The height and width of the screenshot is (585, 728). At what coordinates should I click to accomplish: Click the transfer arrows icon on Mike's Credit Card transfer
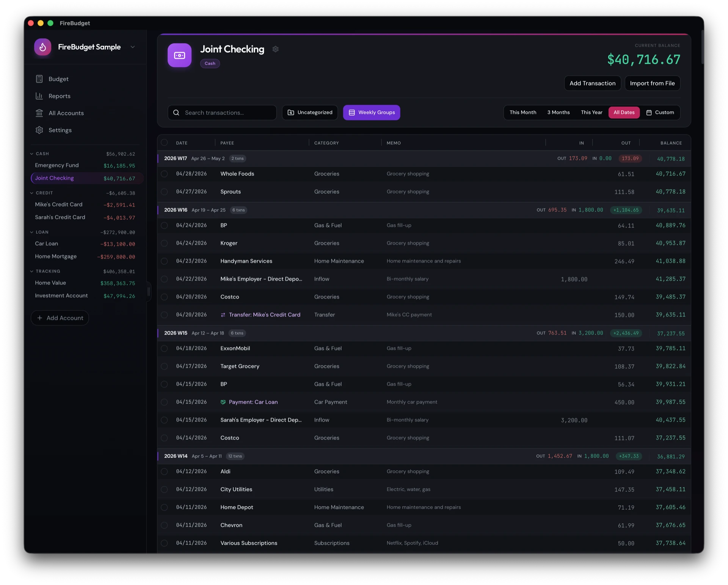coord(223,314)
